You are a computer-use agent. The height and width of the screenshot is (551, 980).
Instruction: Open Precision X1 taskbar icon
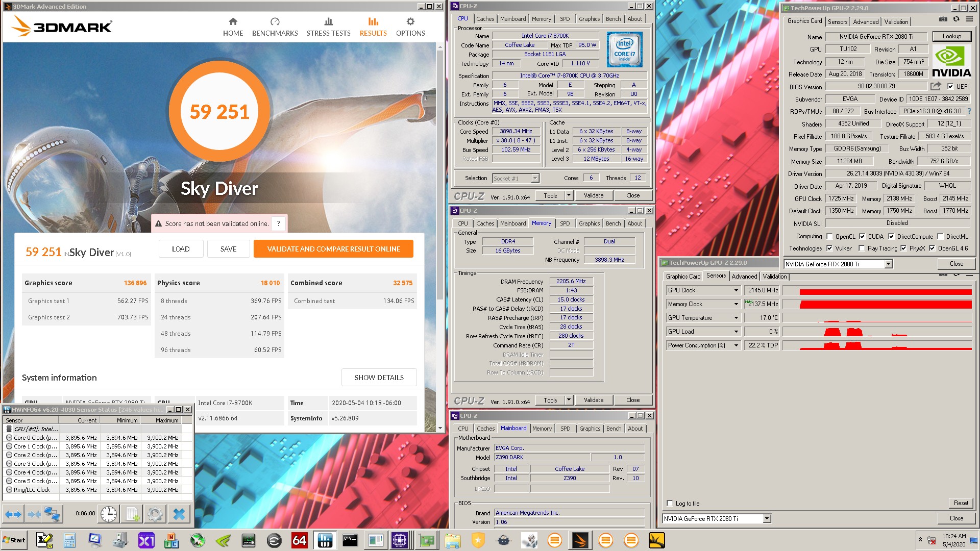[x=146, y=540]
